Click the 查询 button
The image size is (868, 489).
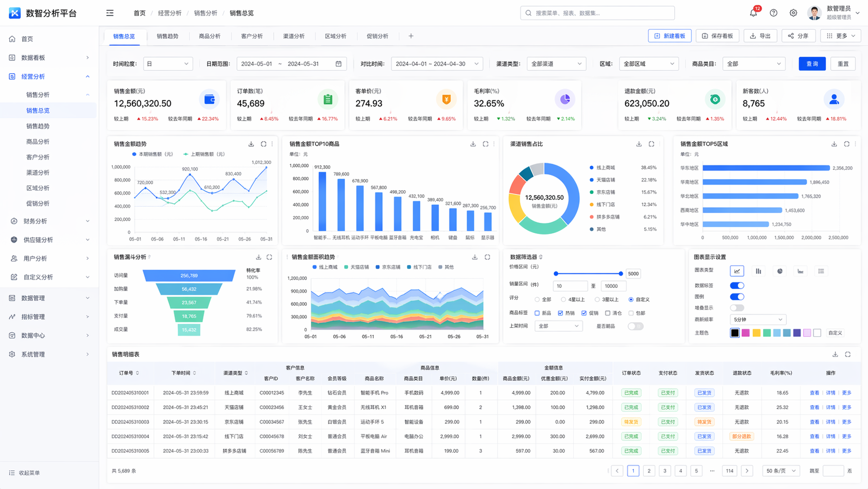812,64
